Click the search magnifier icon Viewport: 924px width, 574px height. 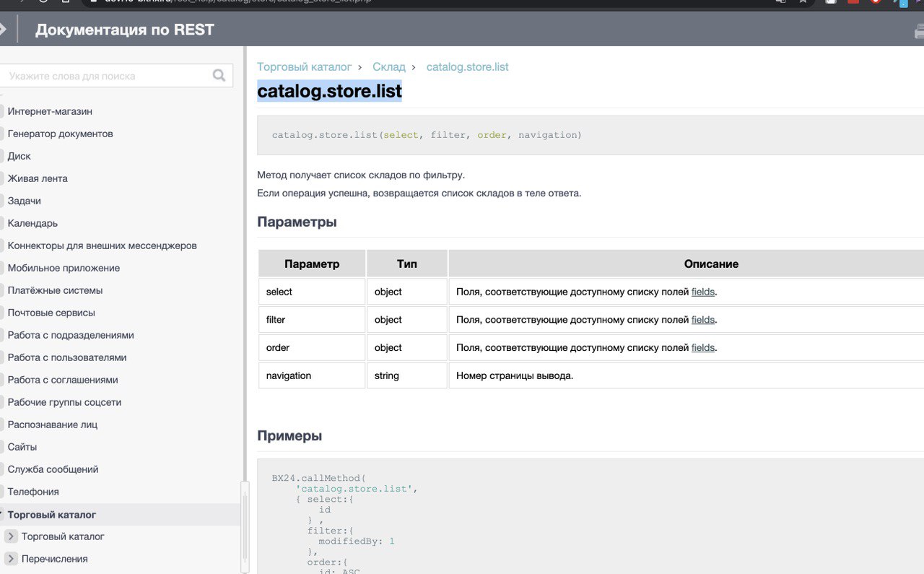[x=219, y=76]
